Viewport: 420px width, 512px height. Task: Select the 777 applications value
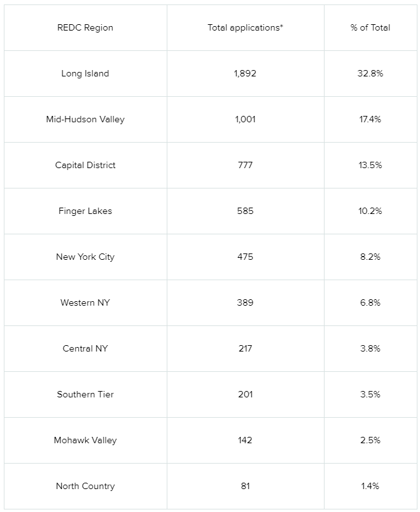[x=246, y=165]
